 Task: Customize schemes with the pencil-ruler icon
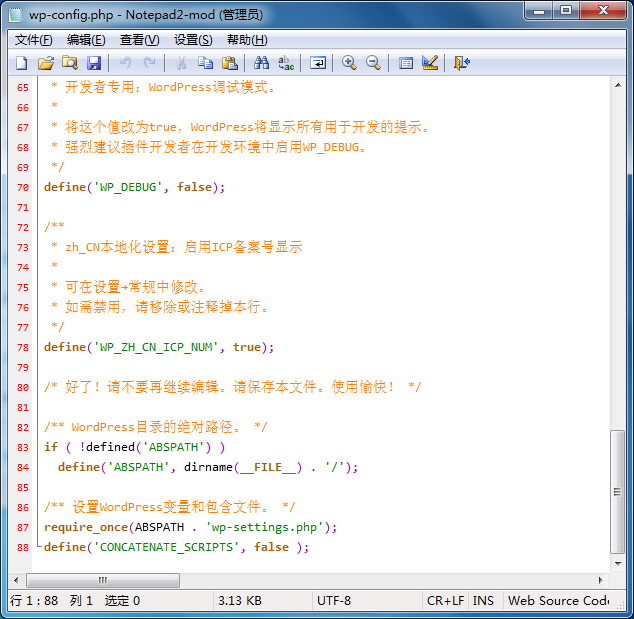(x=430, y=63)
